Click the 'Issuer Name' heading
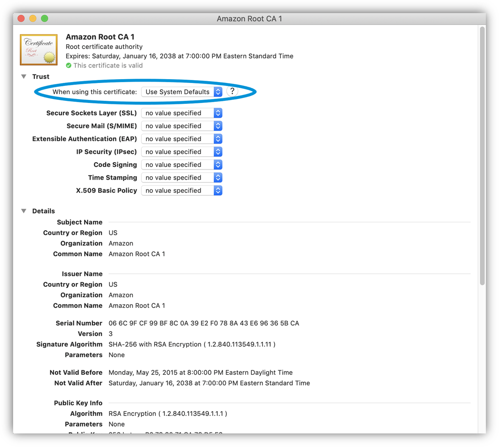 [x=82, y=274]
